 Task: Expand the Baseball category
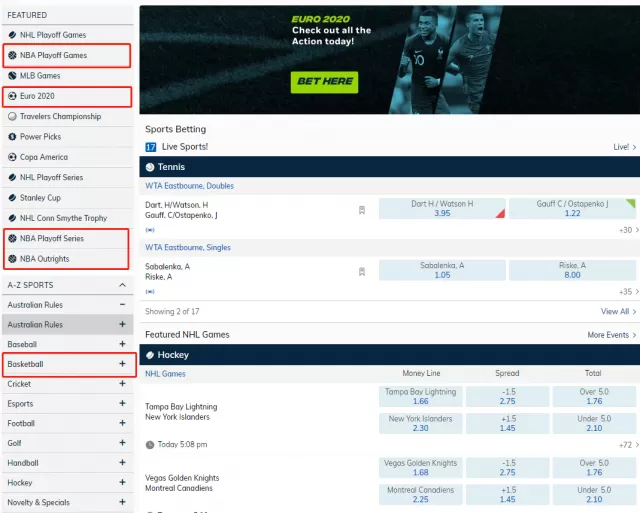[122, 344]
